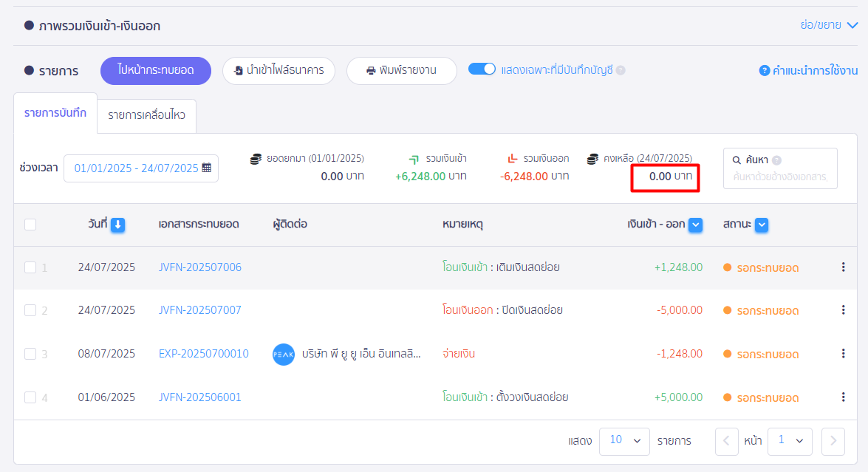Open the ช่วงเวลา date range picker
This screenshot has width=868, height=472.
point(141,168)
